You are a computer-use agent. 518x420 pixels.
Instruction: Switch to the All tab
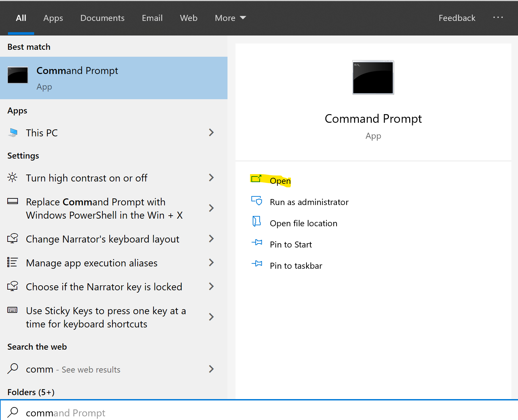coord(21,18)
